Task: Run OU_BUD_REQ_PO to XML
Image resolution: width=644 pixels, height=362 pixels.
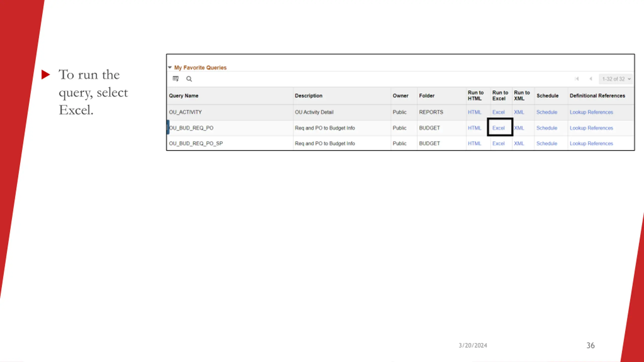Action: pos(519,128)
